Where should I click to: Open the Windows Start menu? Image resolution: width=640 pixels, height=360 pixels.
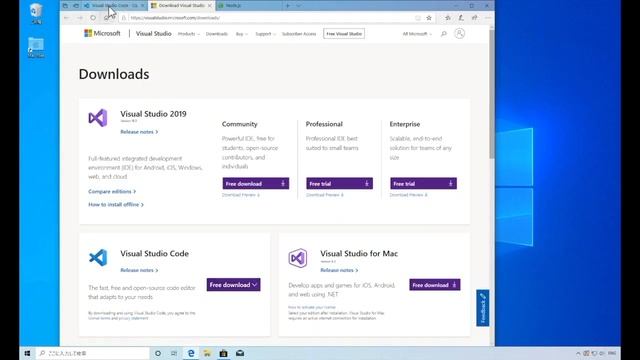coord(27,353)
